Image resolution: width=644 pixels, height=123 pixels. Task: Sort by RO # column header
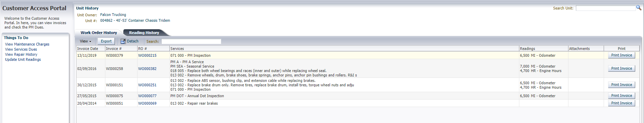pos(153,49)
